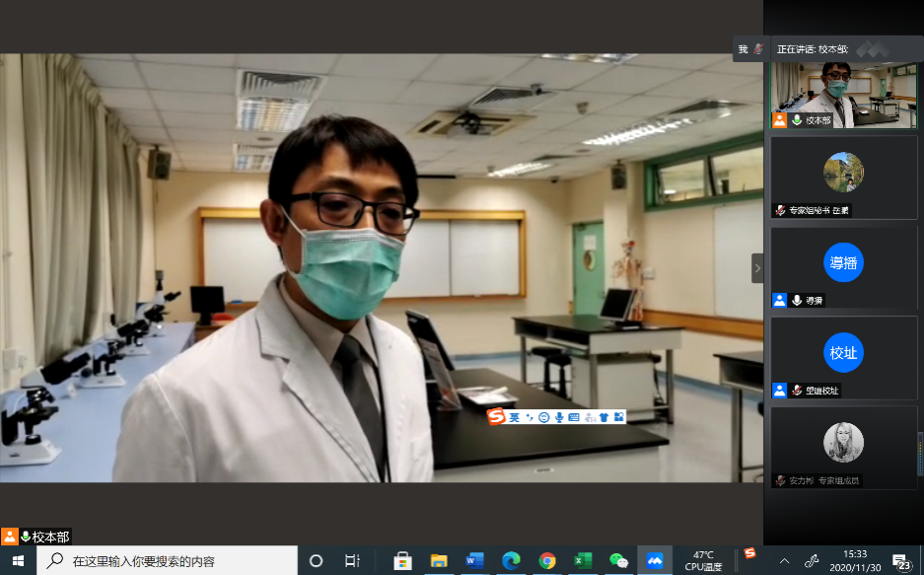Open Sogou emoji panel
The width and height of the screenshot is (924, 575).
544,417
